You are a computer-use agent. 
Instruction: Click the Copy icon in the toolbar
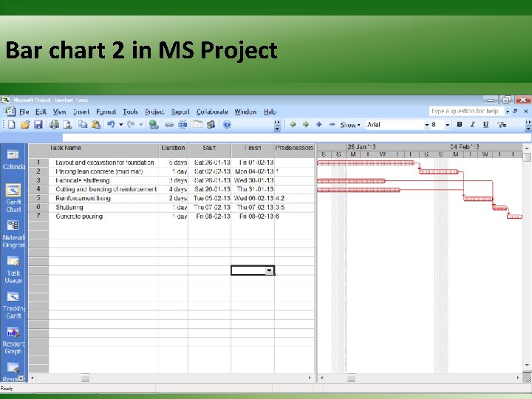83,125
